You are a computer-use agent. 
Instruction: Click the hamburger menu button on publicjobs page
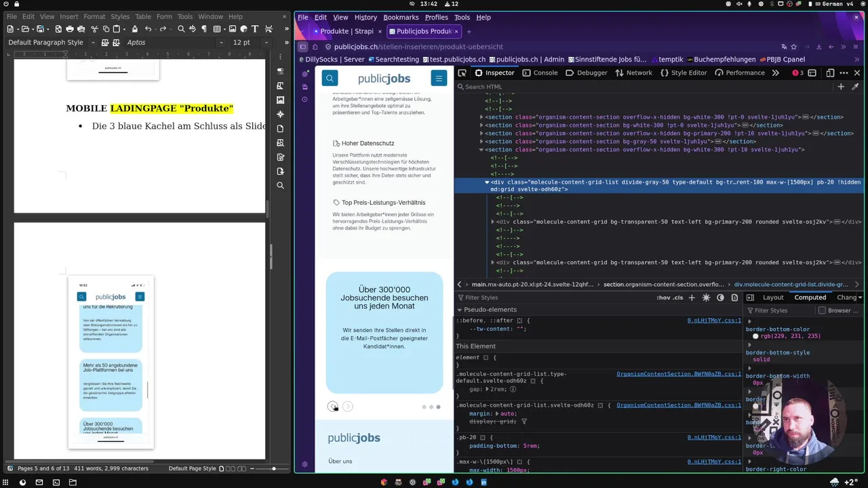pyautogui.click(x=439, y=79)
